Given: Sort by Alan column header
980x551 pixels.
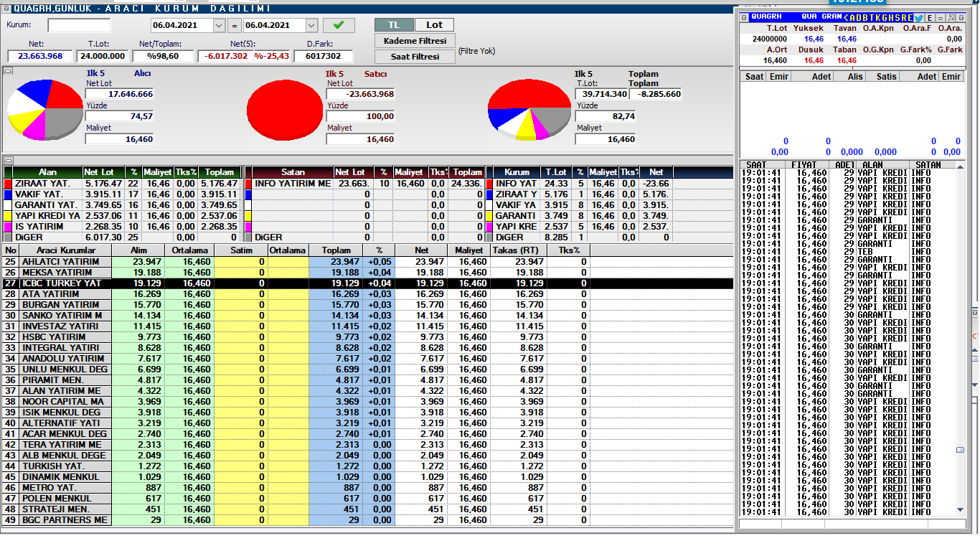Looking at the screenshot, I should coord(47,172).
